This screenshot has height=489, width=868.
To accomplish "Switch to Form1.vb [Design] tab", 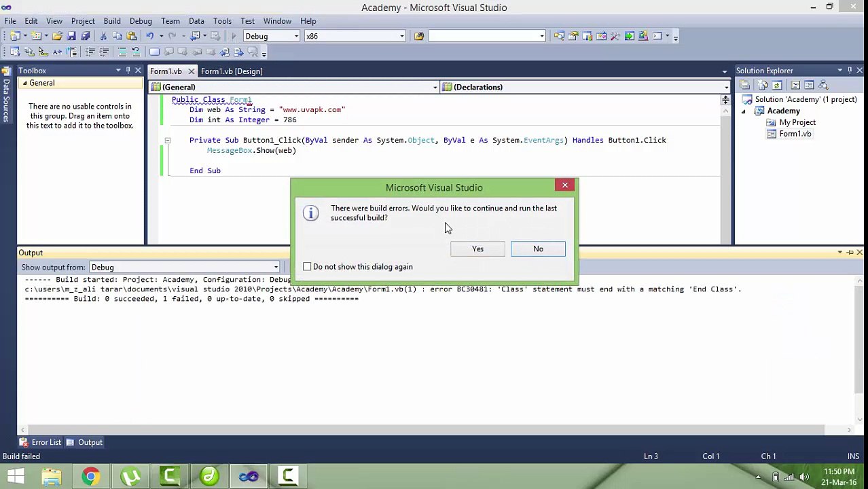I will [232, 71].
